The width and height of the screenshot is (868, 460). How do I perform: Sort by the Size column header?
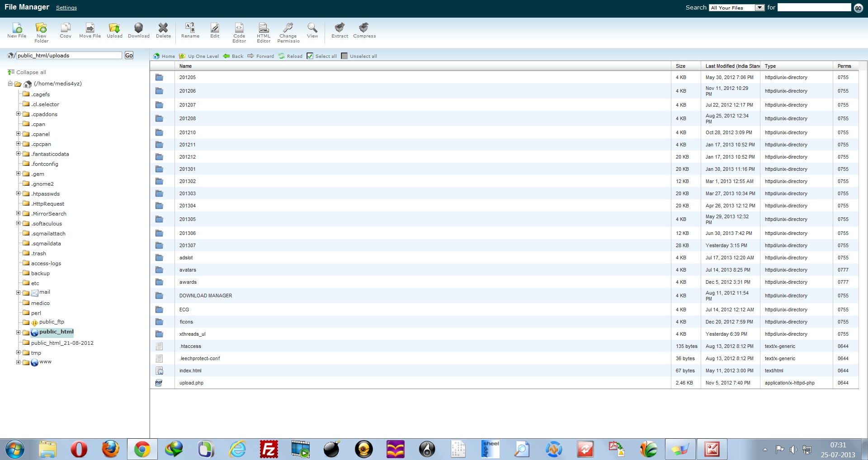(680, 66)
